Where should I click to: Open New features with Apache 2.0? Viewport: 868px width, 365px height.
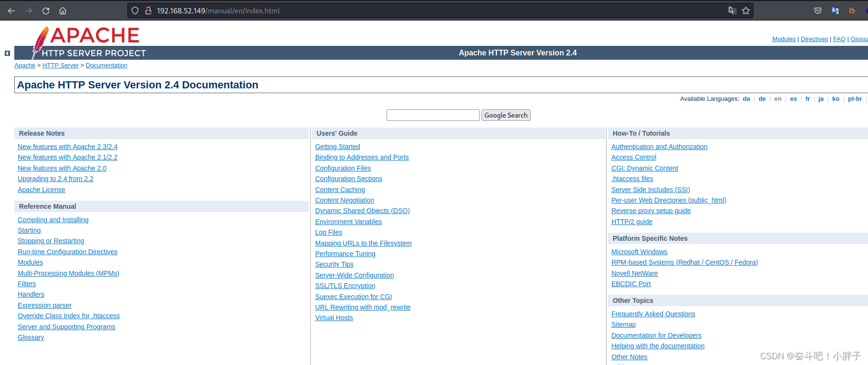62,168
